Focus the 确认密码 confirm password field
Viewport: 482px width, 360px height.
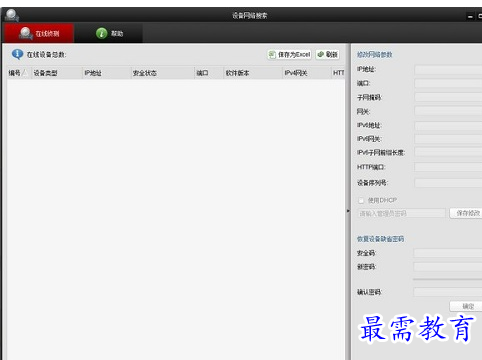point(448,292)
